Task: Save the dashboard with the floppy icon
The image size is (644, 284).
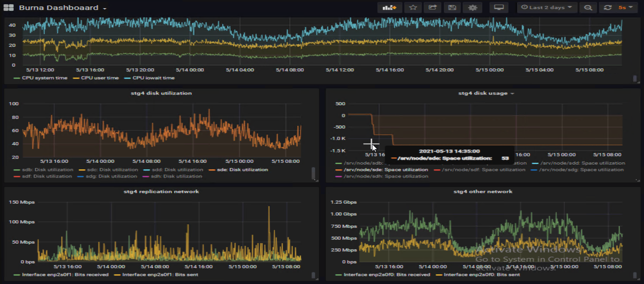Action: pos(452,8)
